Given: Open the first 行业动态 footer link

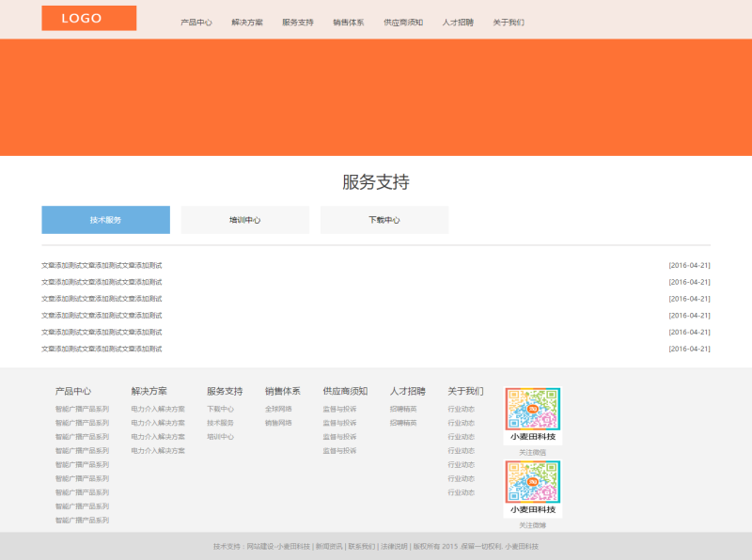Looking at the screenshot, I should coord(462,409).
